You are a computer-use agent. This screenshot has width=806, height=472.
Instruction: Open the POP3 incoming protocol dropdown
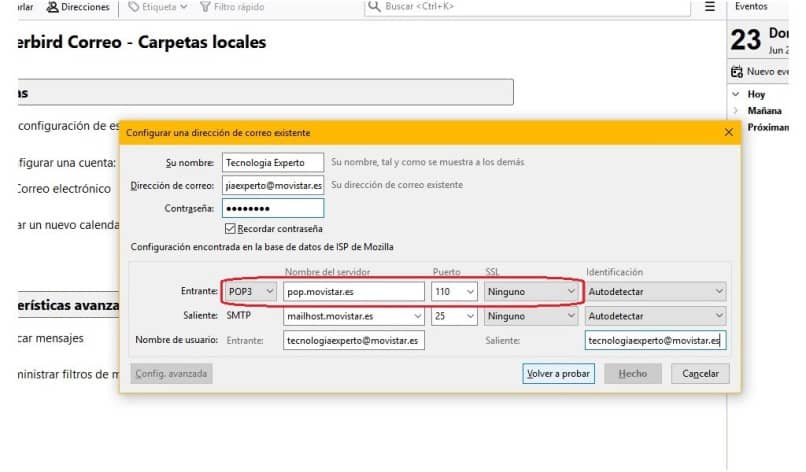click(250, 292)
